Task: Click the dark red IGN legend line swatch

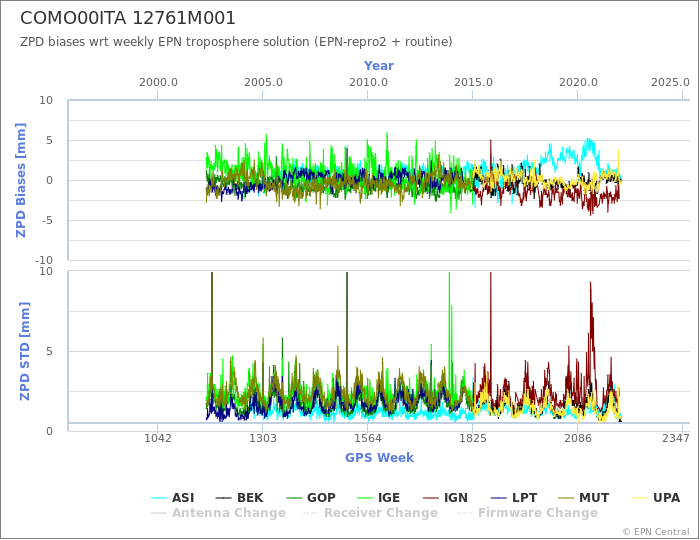Action: (431, 498)
